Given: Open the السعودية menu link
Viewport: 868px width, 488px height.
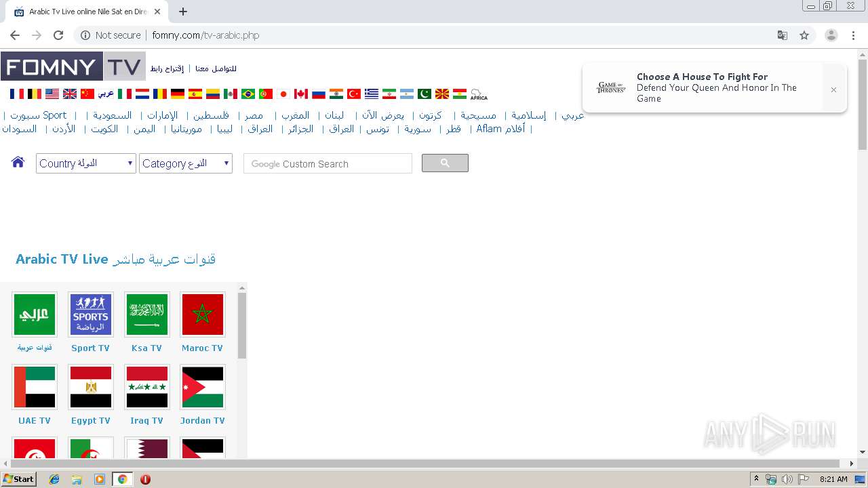Looking at the screenshot, I should click(x=113, y=115).
